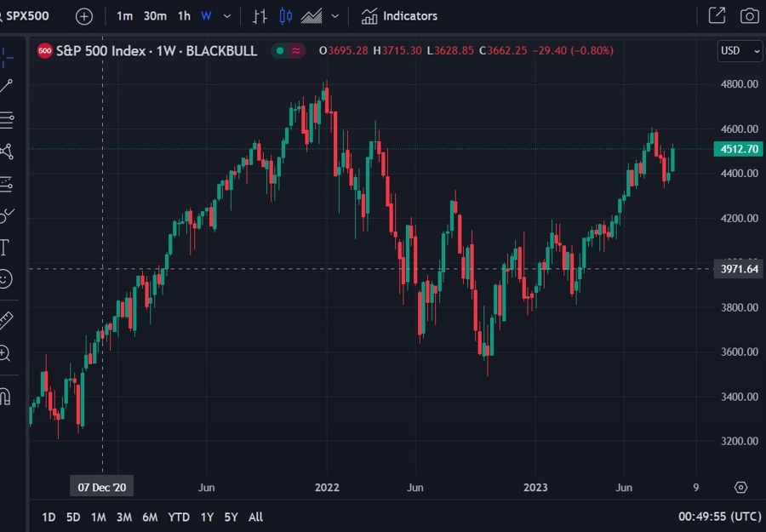This screenshot has height=532, width=766.
Task: Take a chart snapshot with camera icon
Action: click(749, 15)
